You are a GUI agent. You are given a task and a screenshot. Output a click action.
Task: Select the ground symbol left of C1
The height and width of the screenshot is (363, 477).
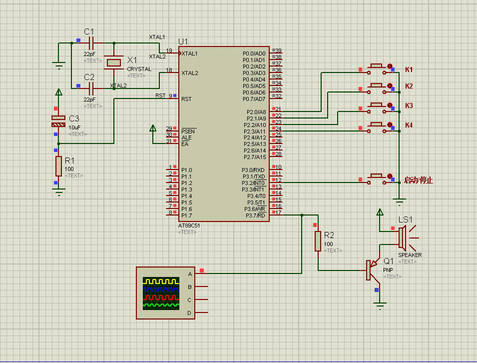coord(59,65)
